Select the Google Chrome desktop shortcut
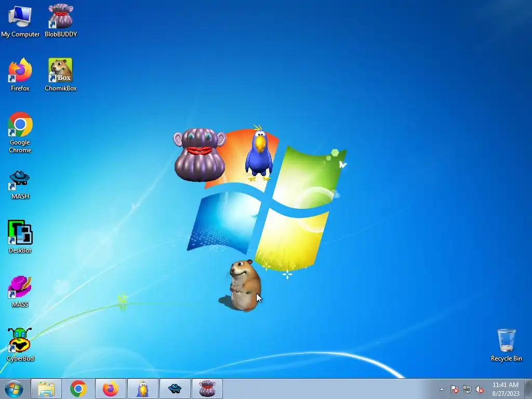The image size is (532, 399). 20,132
